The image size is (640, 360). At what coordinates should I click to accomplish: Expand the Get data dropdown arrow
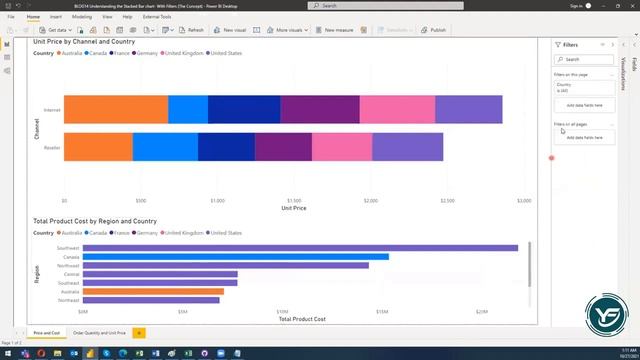click(x=70, y=30)
